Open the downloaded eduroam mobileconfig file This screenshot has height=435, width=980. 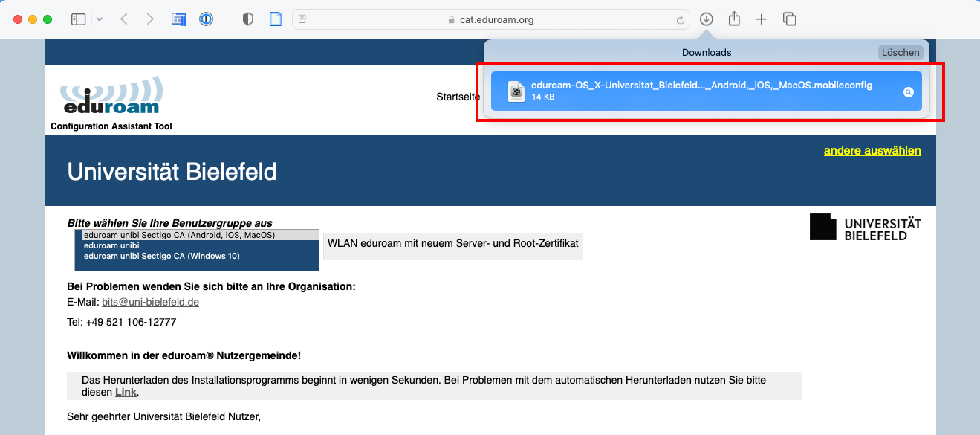707,91
